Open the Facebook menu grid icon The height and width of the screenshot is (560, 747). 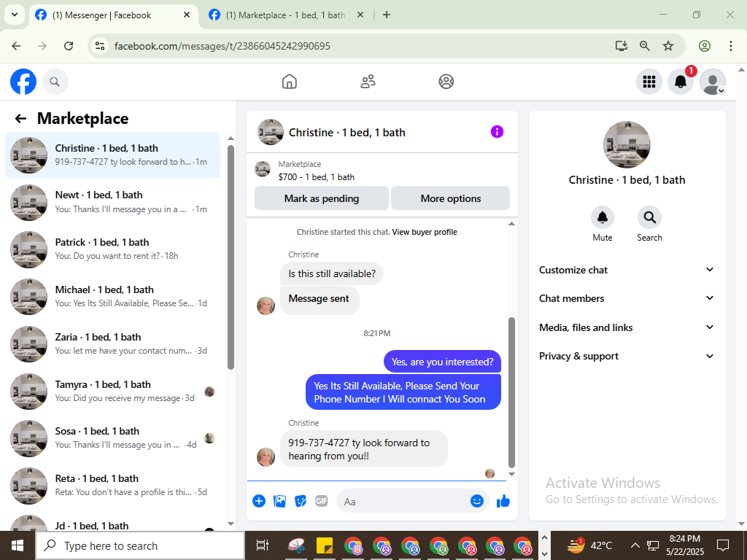click(x=649, y=82)
